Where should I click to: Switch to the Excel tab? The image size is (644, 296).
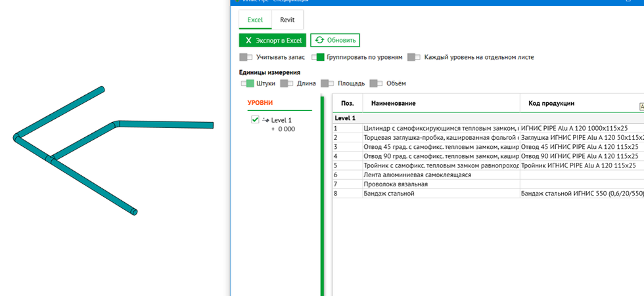click(255, 20)
